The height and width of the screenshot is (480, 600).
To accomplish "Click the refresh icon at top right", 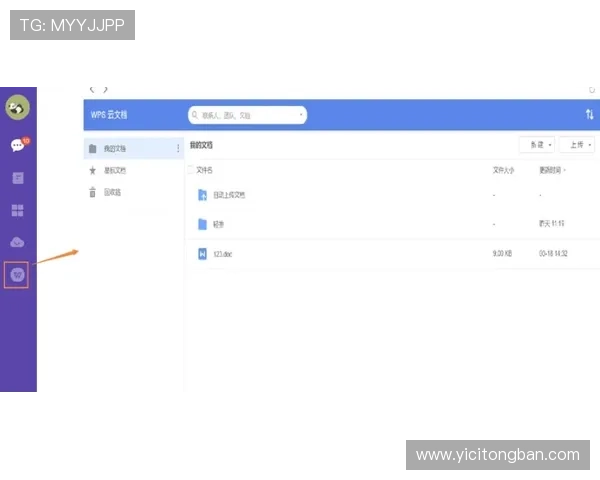I will [x=592, y=90].
